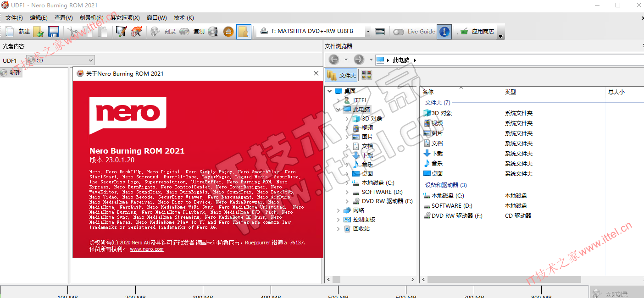Image resolution: width=644 pixels, height=298 pixels.
Task: Toggle the file browser folder icon
Action: click(244, 32)
